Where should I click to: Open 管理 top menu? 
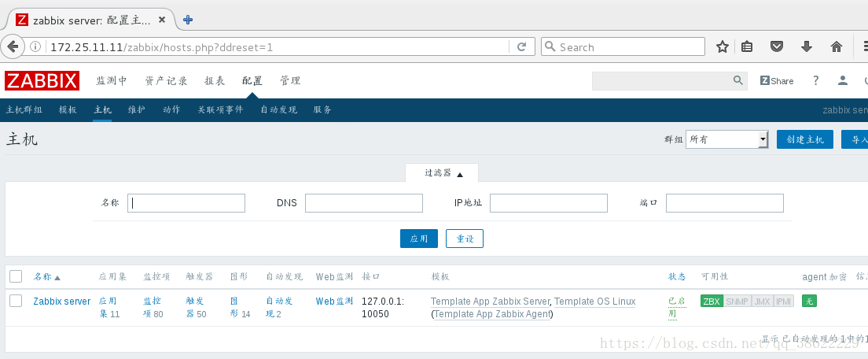click(x=290, y=81)
